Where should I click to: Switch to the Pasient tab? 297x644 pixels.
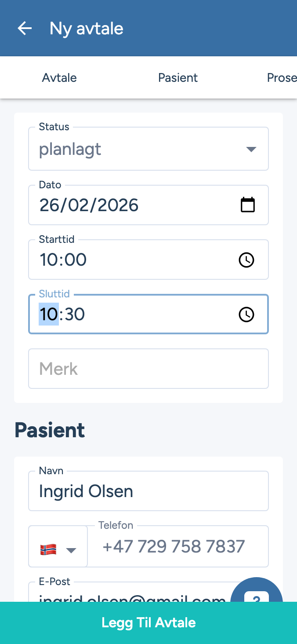click(178, 78)
